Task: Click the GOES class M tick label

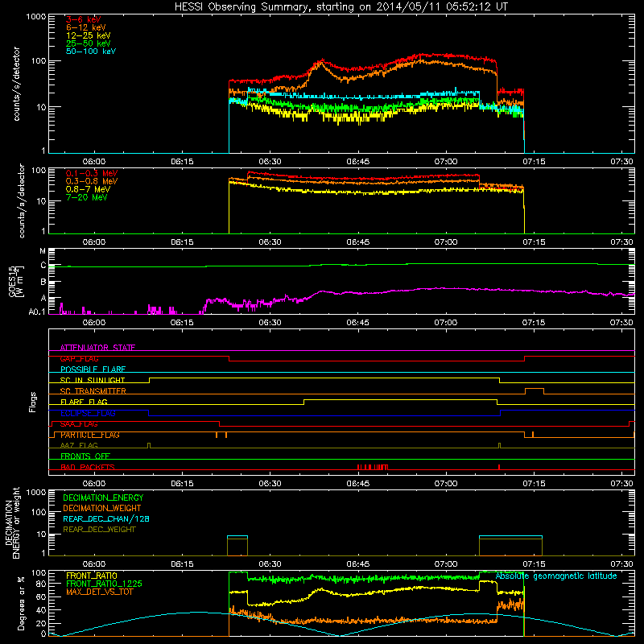Action: tap(43, 251)
